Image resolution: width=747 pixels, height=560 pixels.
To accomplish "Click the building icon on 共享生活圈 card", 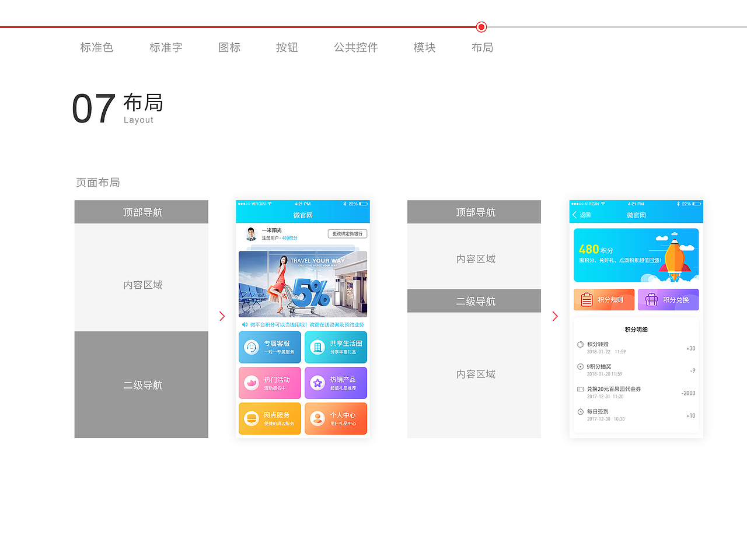I will (x=317, y=346).
